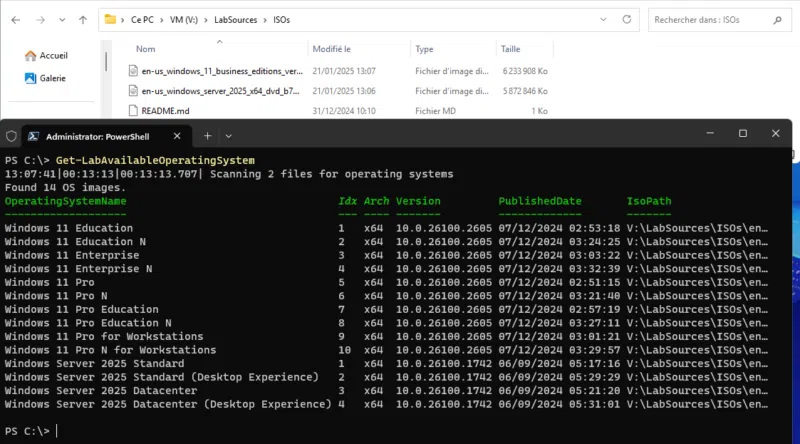800x444 pixels.
Task: Expand the chevron after LabSources breadcrumb
Action: pyautogui.click(x=265, y=19)
